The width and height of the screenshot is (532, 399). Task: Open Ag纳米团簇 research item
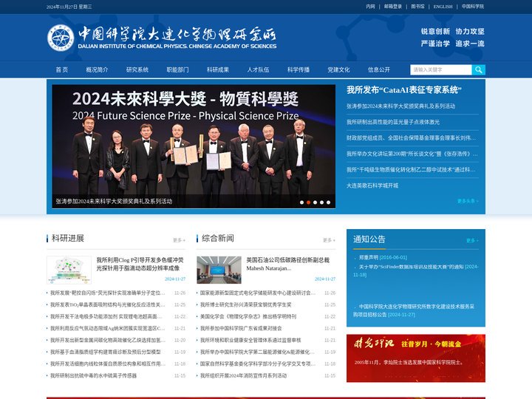[x=108, y=328]
